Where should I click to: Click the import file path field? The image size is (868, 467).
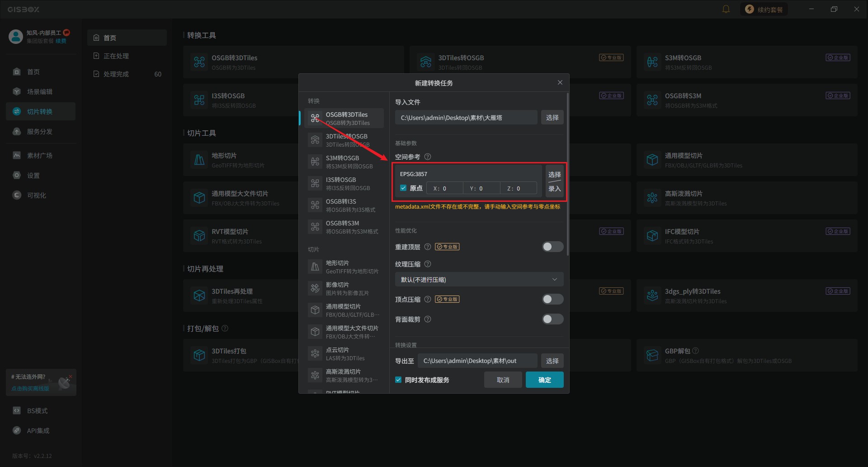tap(466, 118)
